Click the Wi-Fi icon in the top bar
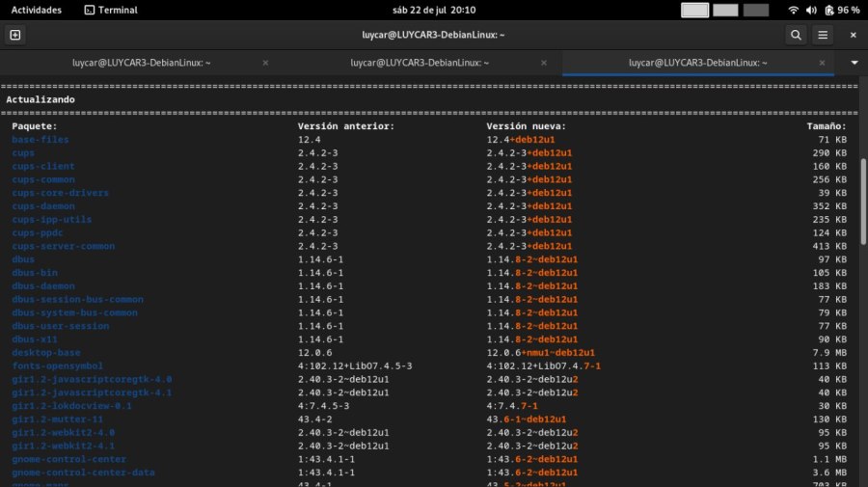The height and width of the screenshot is (487, 868). point(794,10)
